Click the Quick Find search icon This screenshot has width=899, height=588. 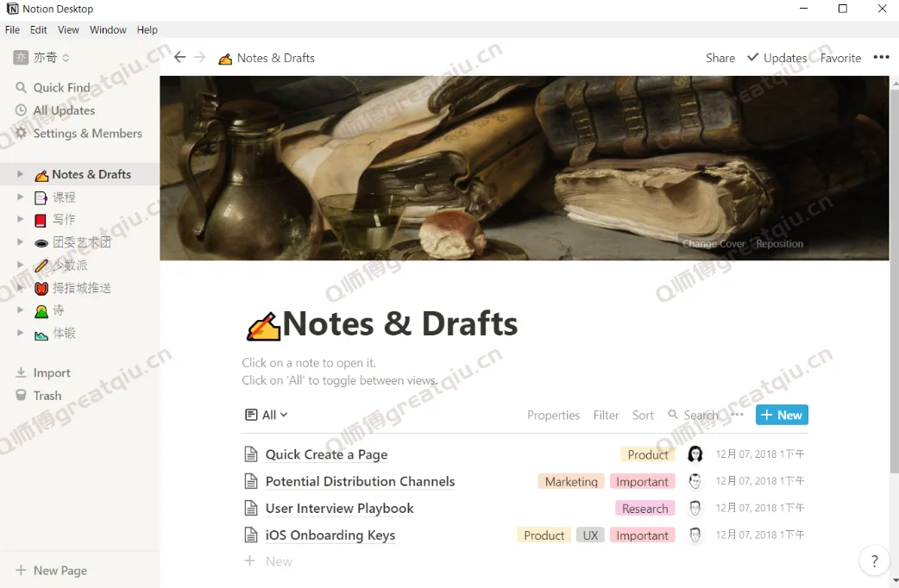pos(22,88)
